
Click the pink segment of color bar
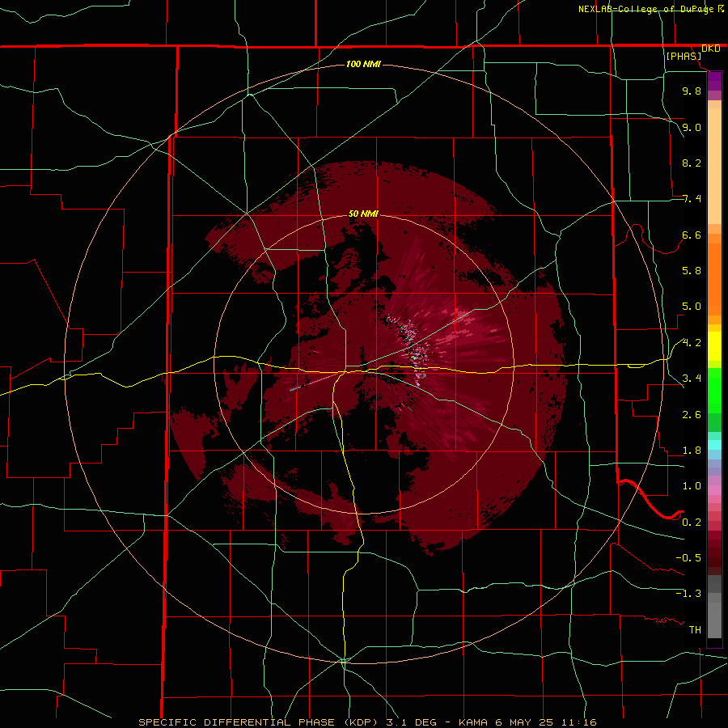coord(714,490)
